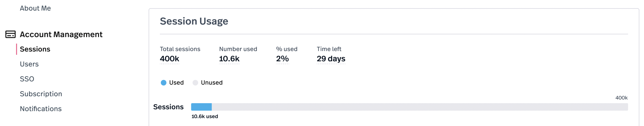Open Notifications in the sidebar
The image size is (644, 126).
pyautogui.click(x=41, y=109)
